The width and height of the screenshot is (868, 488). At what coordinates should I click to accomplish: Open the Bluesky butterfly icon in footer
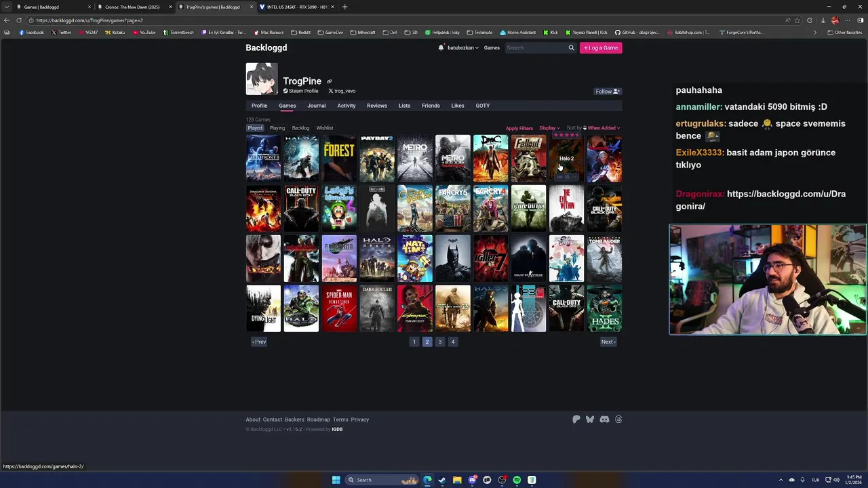tap(590, 420)
